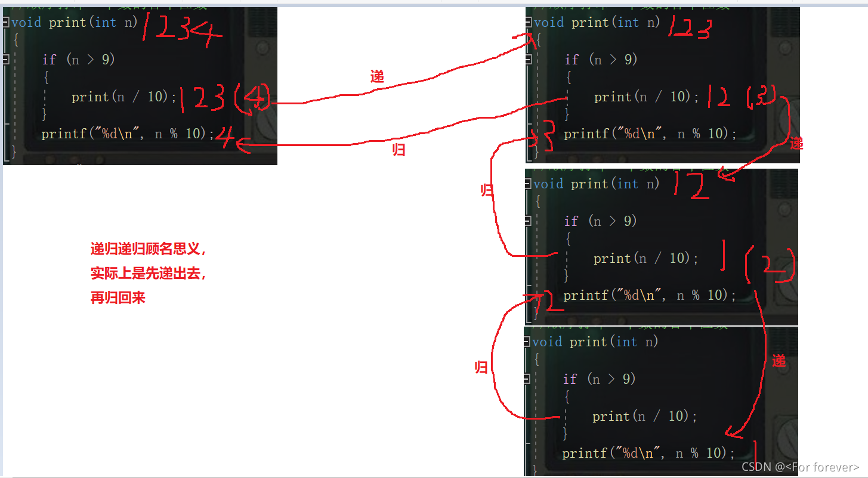The image size is (868, 478).
Task: Click 'void print(int n)' in block marked 12
Action: tap(597, 184)
